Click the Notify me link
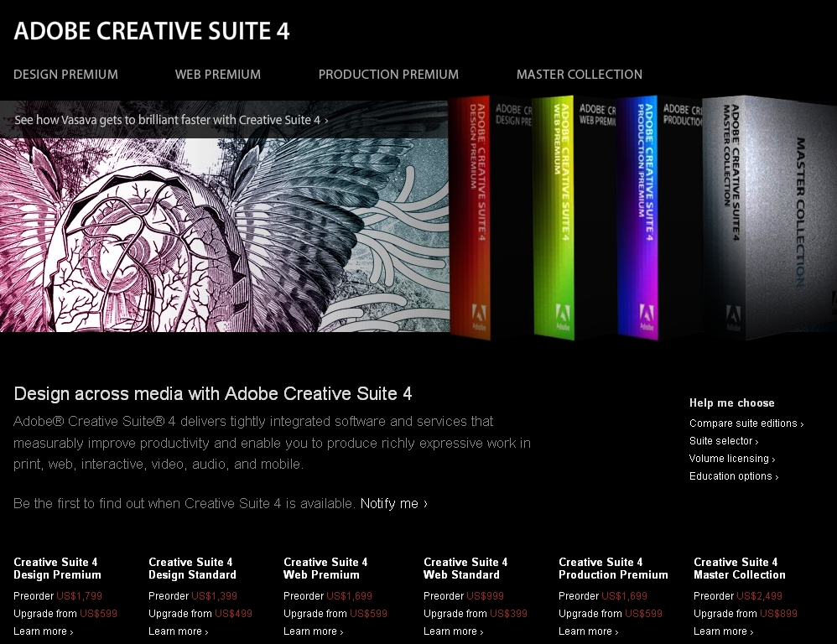This screenshot has width=837, height=644. click(393, 503)
